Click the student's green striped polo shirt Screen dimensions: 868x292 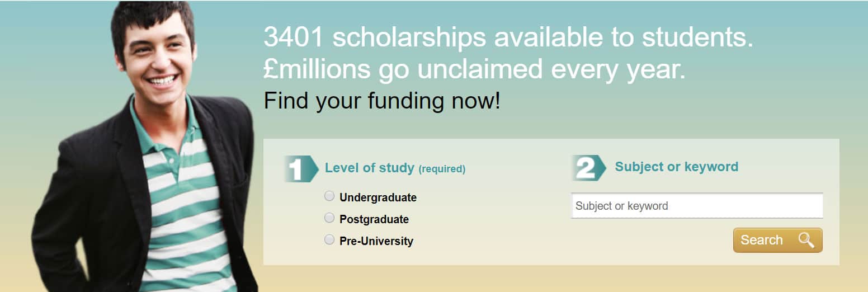coord(185,207)
